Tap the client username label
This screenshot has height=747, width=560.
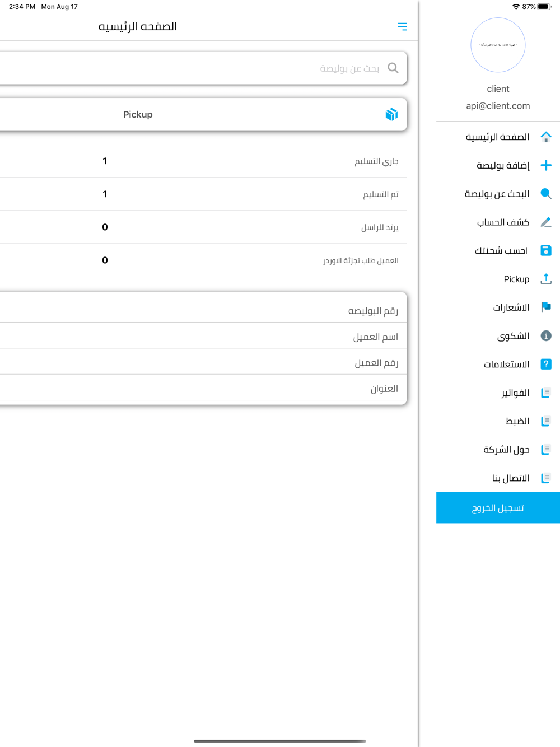[498, 89]
